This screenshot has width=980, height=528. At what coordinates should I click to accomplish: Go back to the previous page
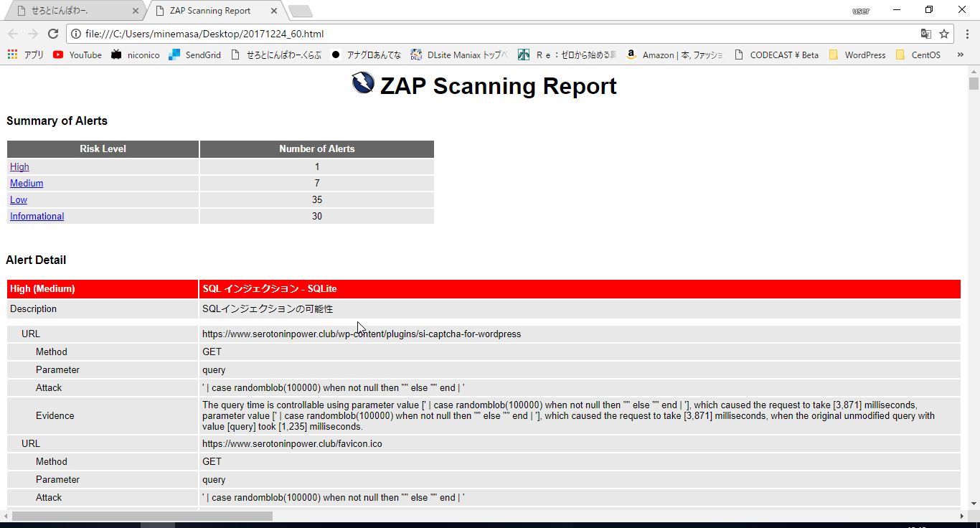tap(13, 34)
